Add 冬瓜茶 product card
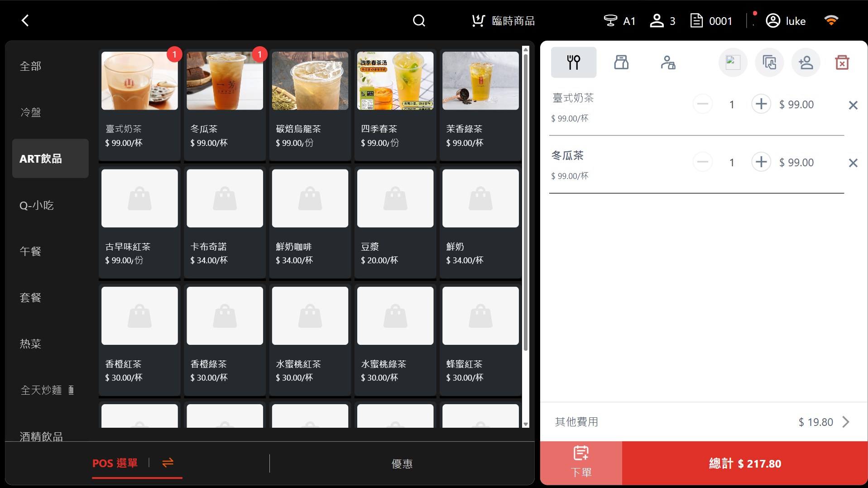The height and width of the screenshot is (488, 868). [x=225, y=105]
